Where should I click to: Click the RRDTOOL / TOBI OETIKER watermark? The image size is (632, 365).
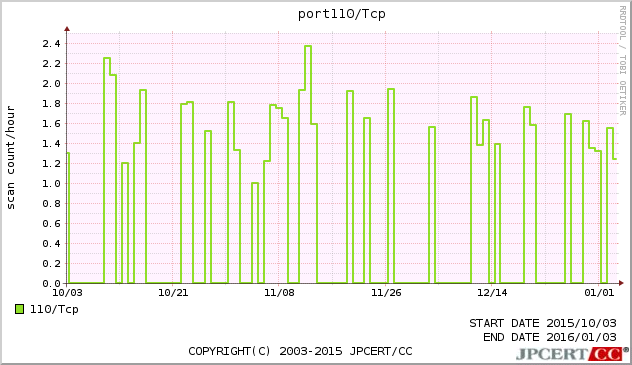point(623,61)
